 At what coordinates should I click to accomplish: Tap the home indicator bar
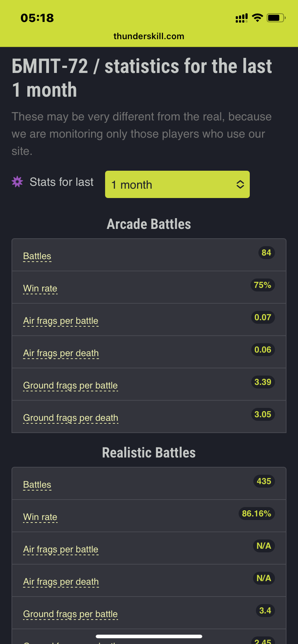point(149,636)
